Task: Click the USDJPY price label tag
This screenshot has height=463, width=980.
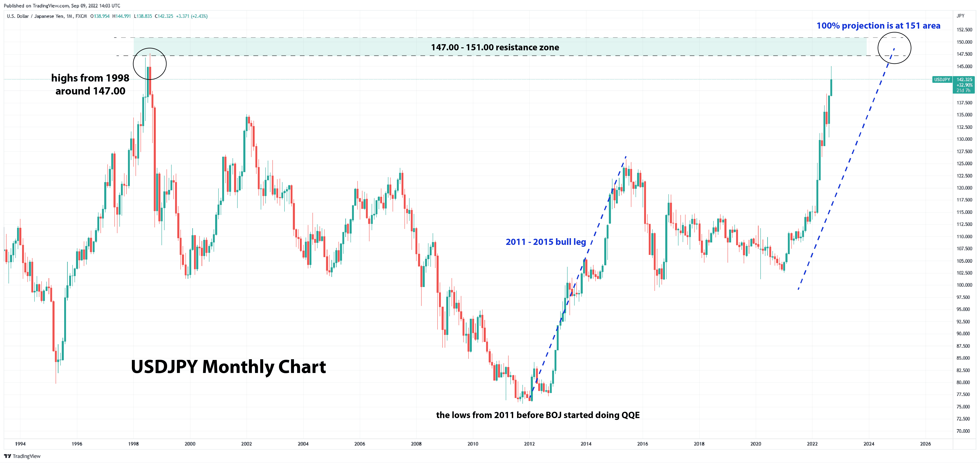Action: coord(942,80)
